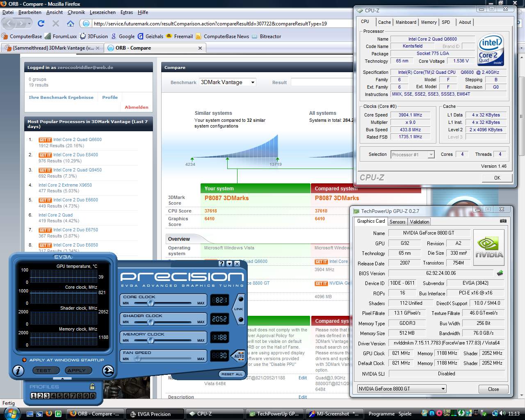Screen dimensions: 525x420
Task: Switch to GPU-Z Sensors tab
Action: coord(397,222)
